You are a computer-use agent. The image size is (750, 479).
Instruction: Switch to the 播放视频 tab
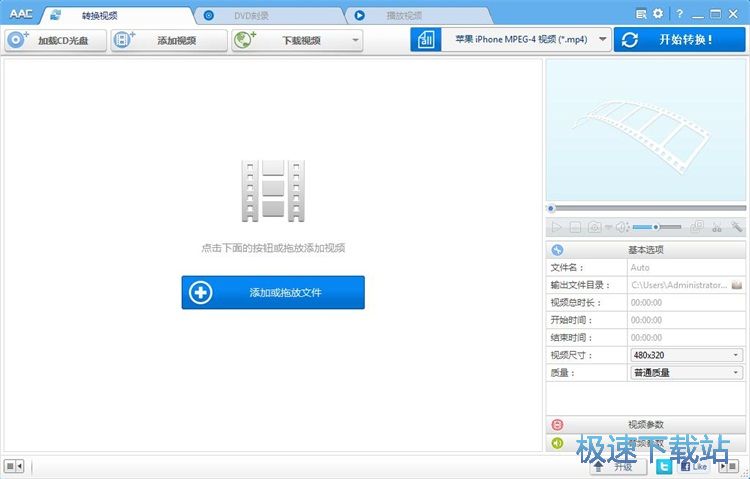click(419, 16)
